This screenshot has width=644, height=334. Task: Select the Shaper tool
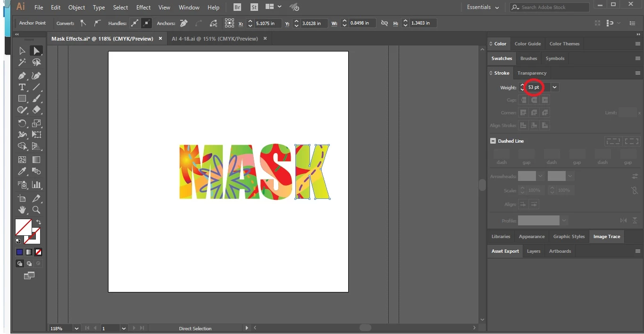pyautogui.click(x=22, y=110)
